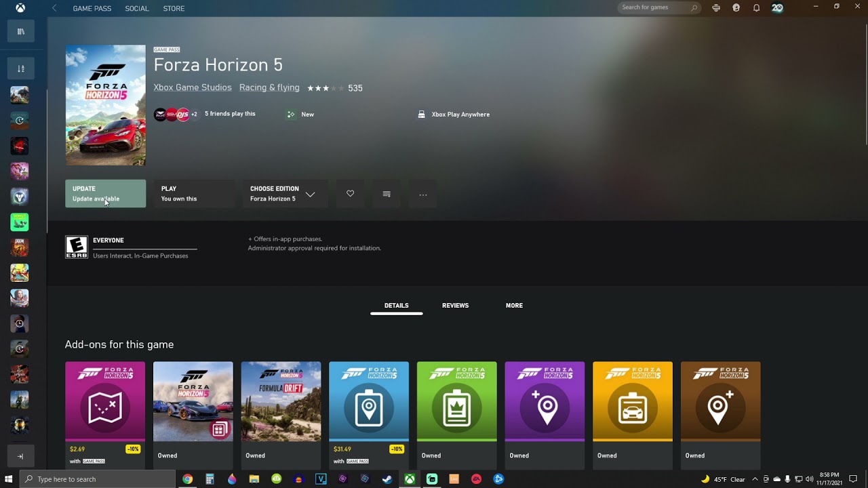Click the Forza Horizon 5 cover art
The width and height of the screenshot is (868, 488).
pyautogui.click(x=105, y=105)
